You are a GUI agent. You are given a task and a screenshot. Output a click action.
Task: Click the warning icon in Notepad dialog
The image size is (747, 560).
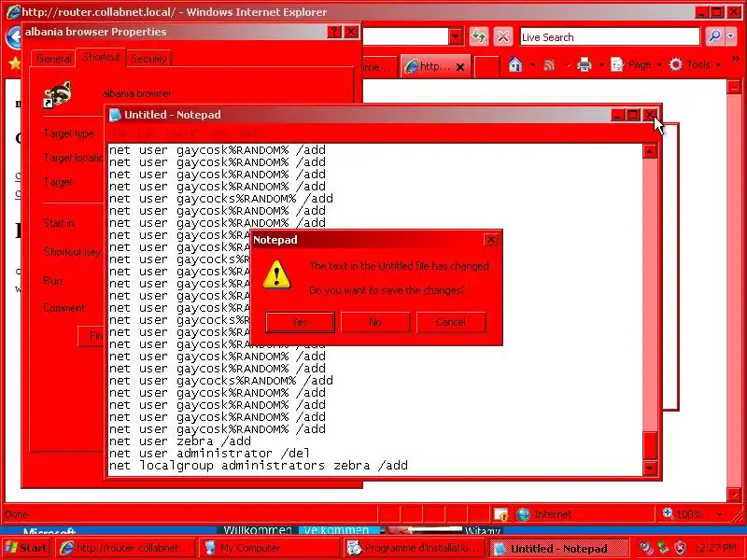pyautogui.click(x=276, y=274)
